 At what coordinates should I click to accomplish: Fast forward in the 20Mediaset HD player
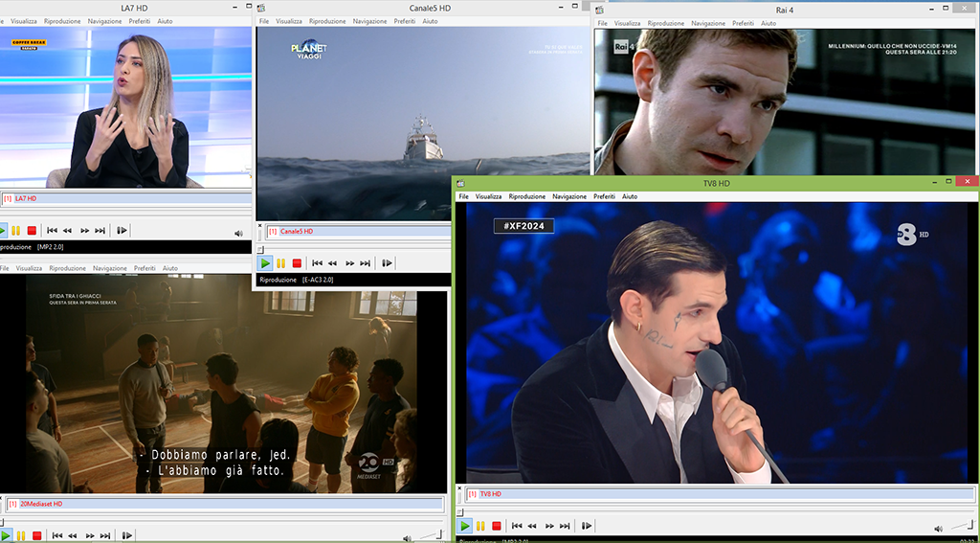[x=90, y=535]
